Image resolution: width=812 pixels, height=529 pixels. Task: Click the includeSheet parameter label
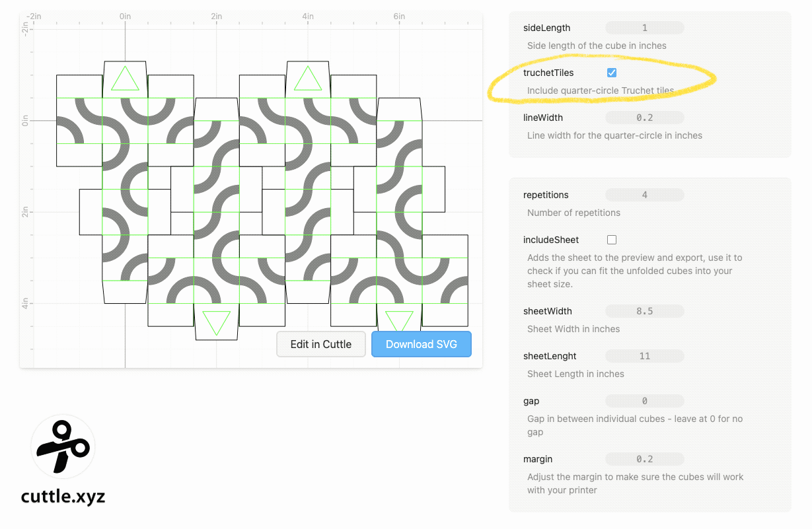(x=551, y=240)
